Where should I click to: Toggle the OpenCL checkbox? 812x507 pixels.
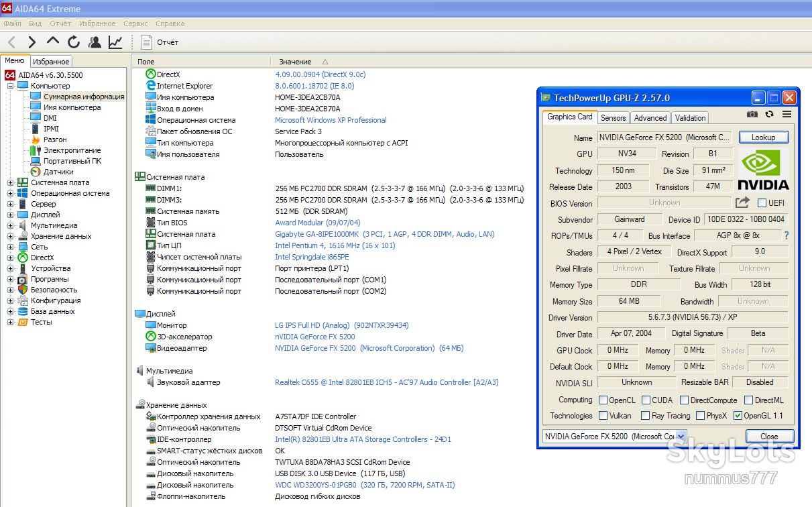[603, 400]
